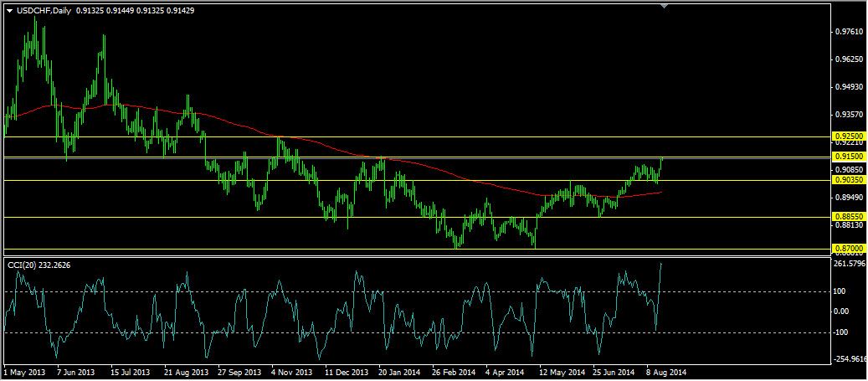This screenshot has width=868, height=381.
Task: Click the 0.89490 price scale label
Action: coord(850,197)
